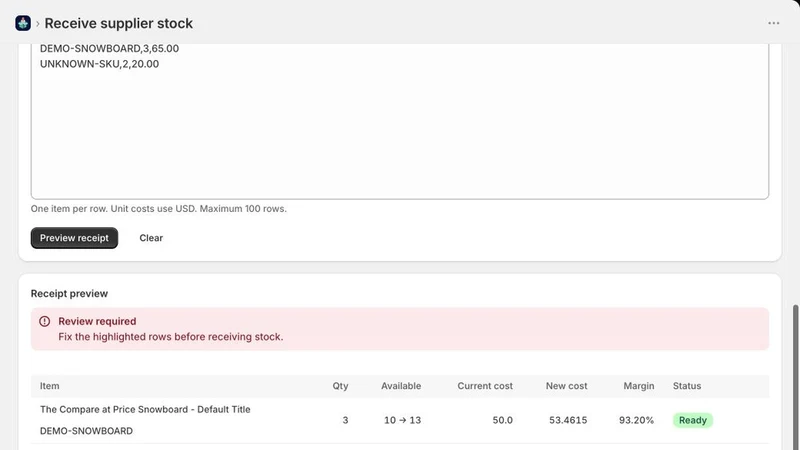Click the Receive supplier stock title
800x450 pixels.
click(118, 23)
